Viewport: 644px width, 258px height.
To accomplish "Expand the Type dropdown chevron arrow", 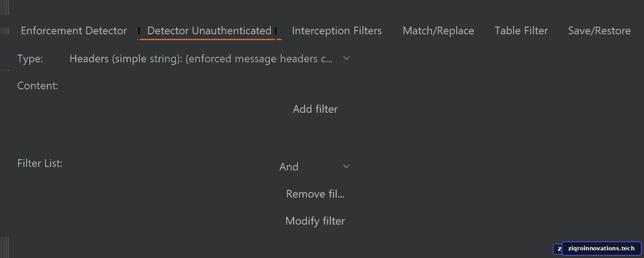I will point(346,59).
